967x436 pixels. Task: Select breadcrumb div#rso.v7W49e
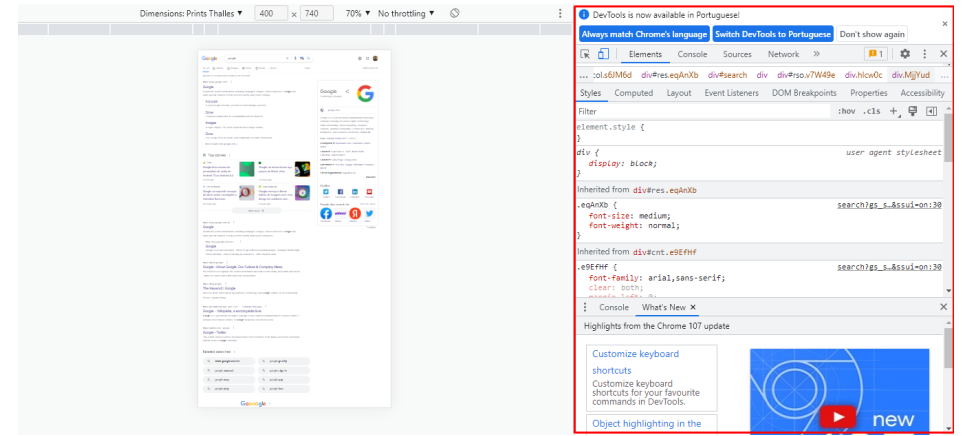[806, 75]
